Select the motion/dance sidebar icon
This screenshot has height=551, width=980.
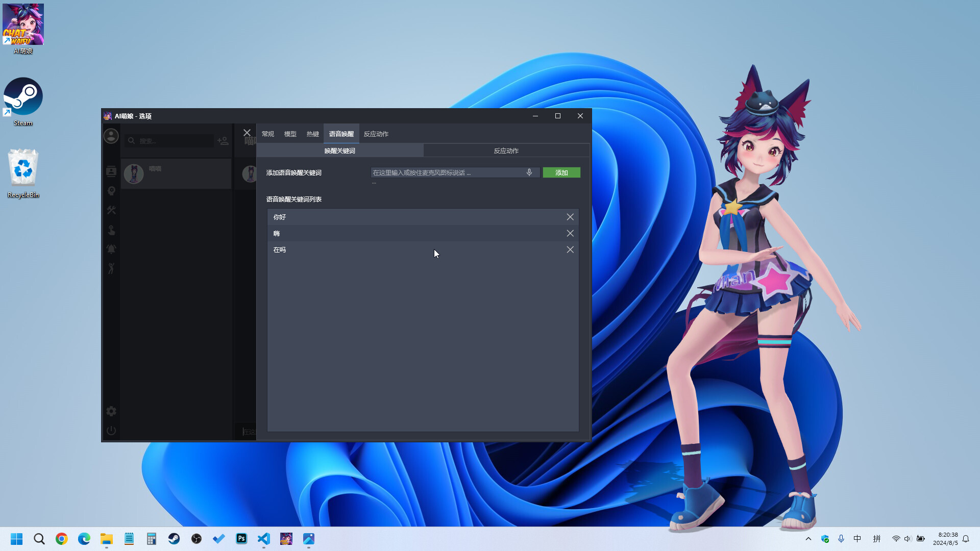(111, 269)
